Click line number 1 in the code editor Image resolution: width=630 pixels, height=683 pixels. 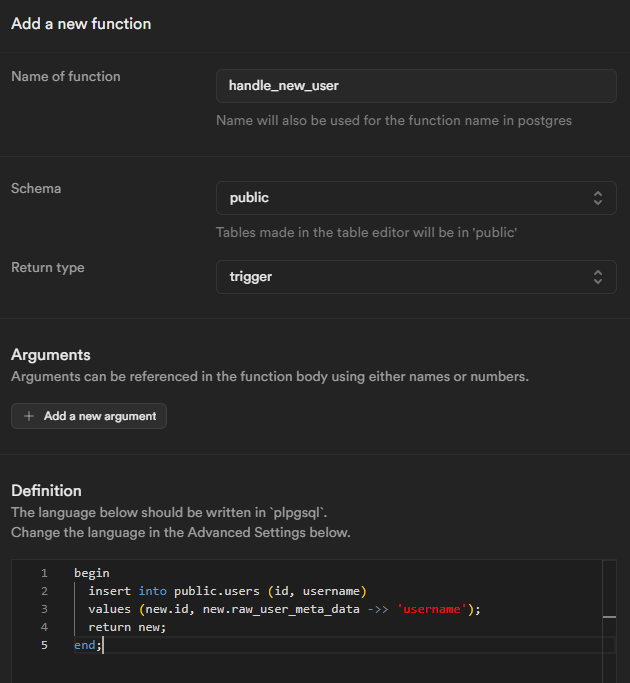point(44,573)
